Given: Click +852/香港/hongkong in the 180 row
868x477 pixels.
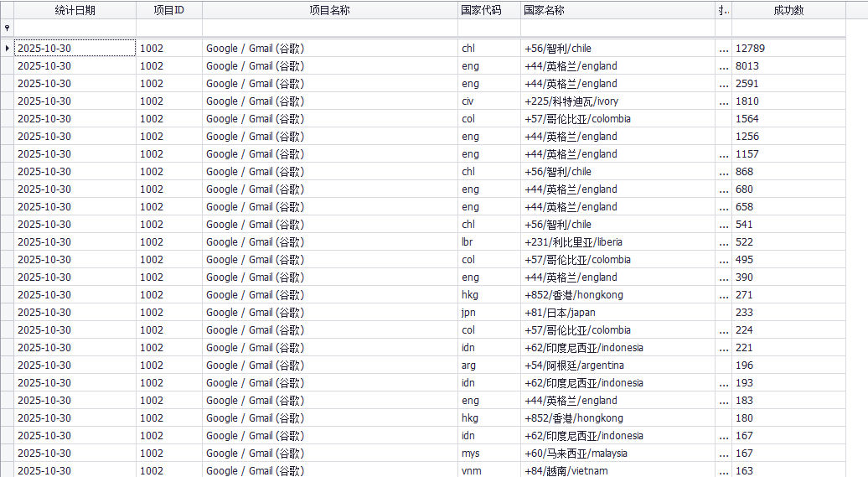Looking at the screenshot, I should coord(617,417).
